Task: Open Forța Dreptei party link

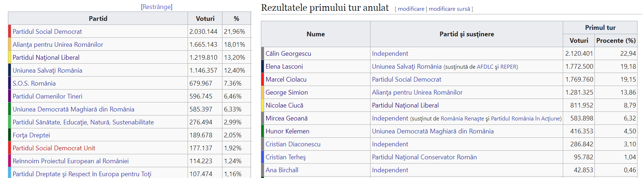Action: 31,135
